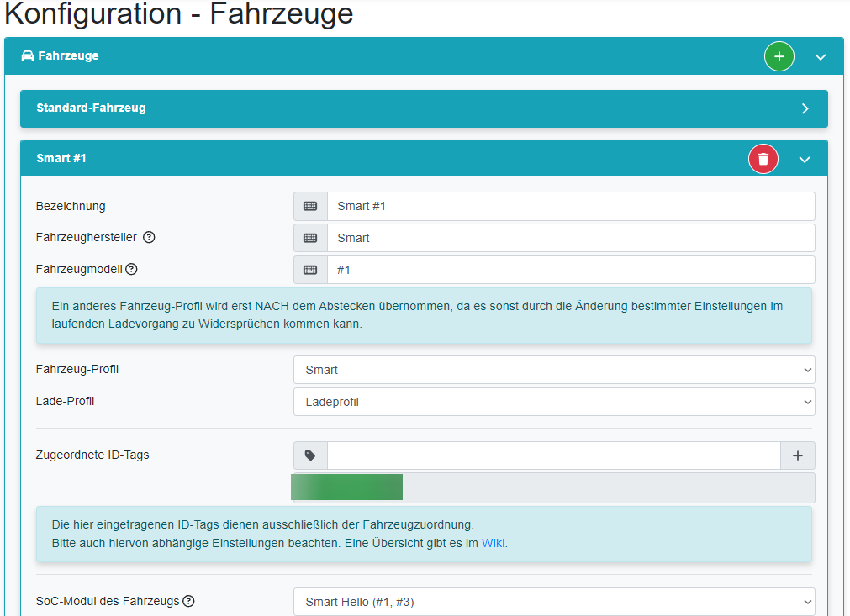850x616 pixels.
Task: Focus the Zugeordnete ID-Tags input field
Action: click(x=553, y=455)
